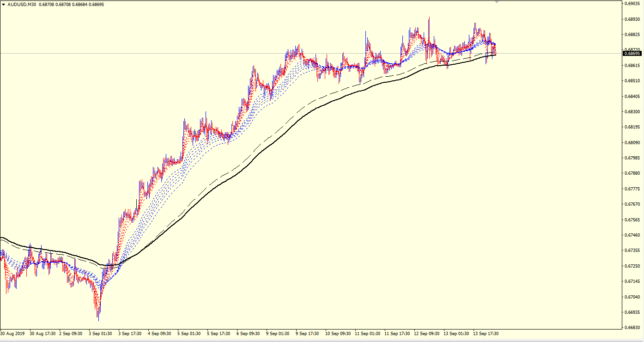Click the 30 Aug 17:30 time label
The width and height of the screenshot is (644, 342).
[43, 333]
